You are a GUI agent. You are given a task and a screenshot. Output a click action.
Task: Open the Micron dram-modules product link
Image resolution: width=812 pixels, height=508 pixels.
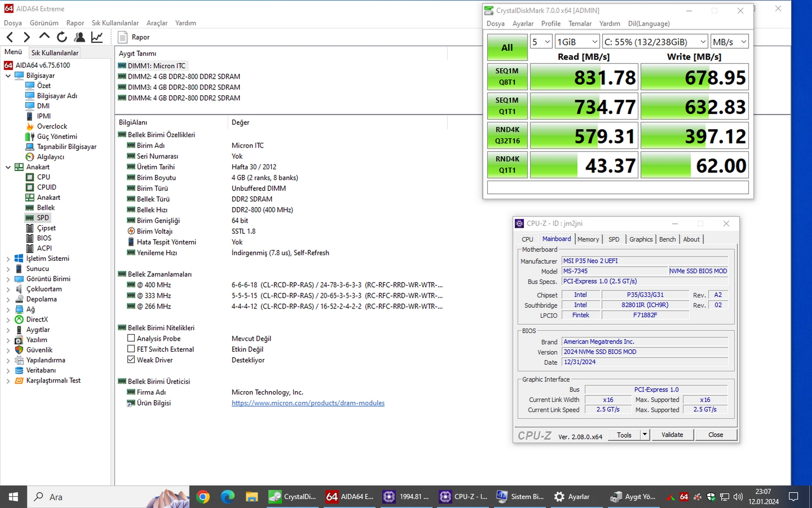coord(308,403)
